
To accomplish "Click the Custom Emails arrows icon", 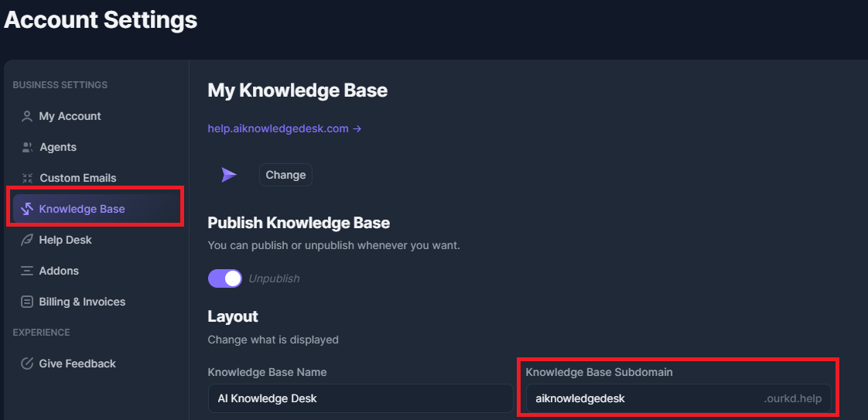I will click(x=27, y=178).
